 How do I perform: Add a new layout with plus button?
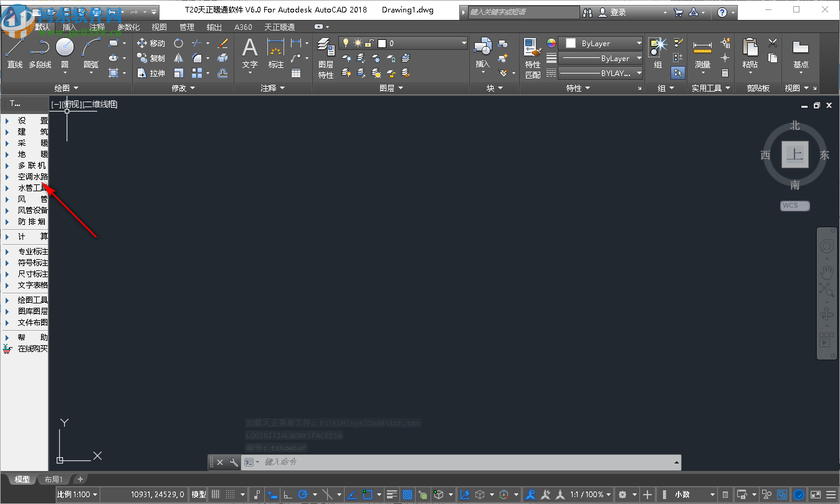pyautogui.click(x=80, y=480)
